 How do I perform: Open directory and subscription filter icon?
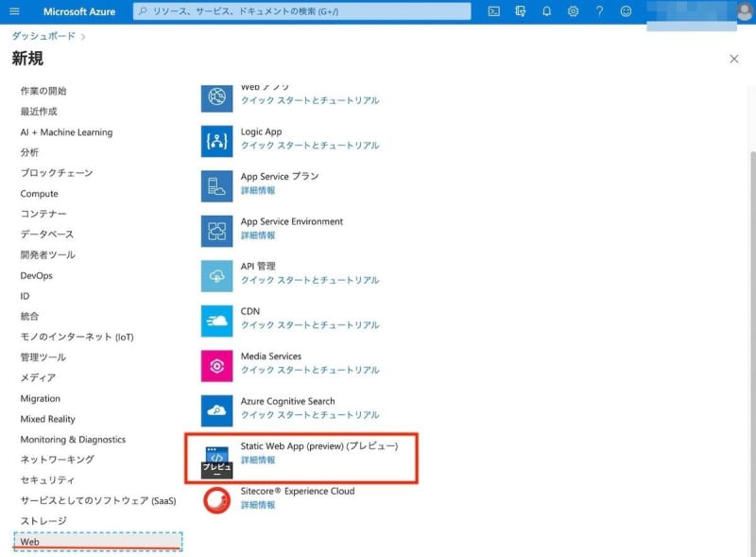pyautogui.click(x=521, y=11)
